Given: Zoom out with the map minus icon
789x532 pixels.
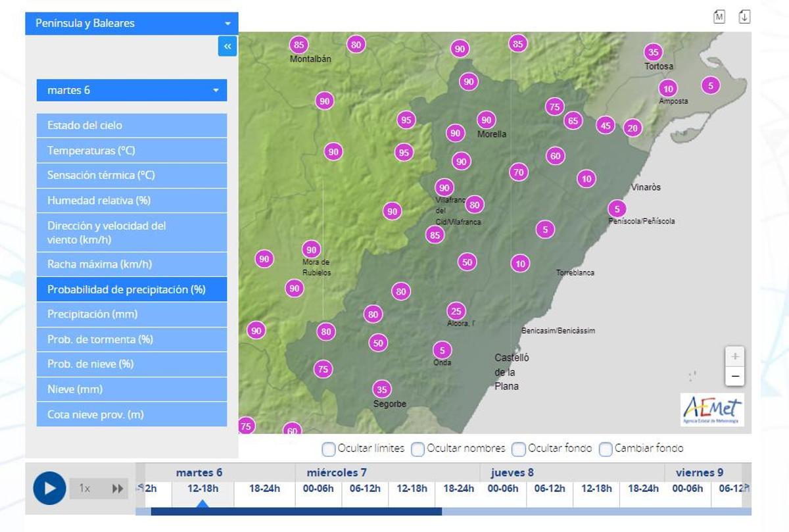Looking at the screenshot, I should click(734, 377).
